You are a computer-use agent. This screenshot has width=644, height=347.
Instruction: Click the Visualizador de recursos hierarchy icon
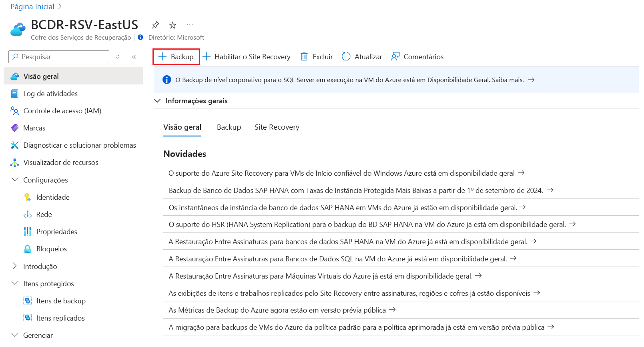click(15, 162)
